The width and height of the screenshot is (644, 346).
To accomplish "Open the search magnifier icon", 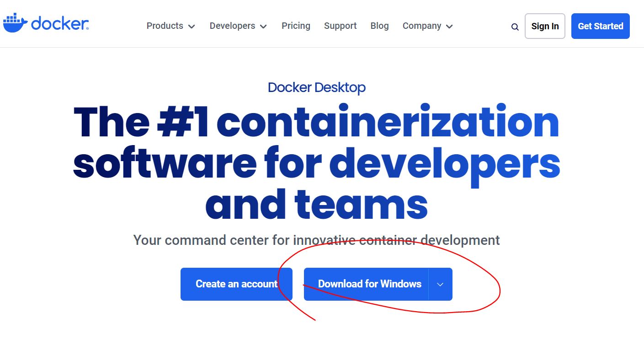I will tap(515, 27).
